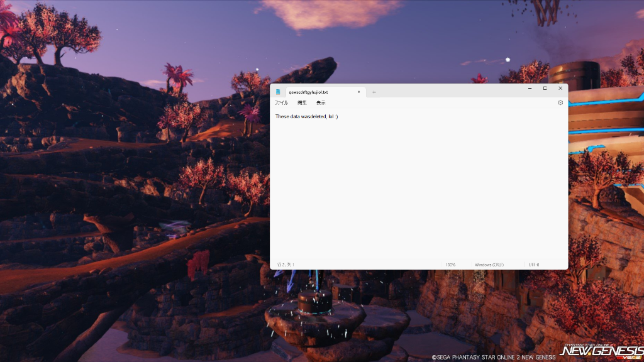Click Windows (CRLF) line ending indicator
Screen dimensions: 644x362
tap(489, 265)
